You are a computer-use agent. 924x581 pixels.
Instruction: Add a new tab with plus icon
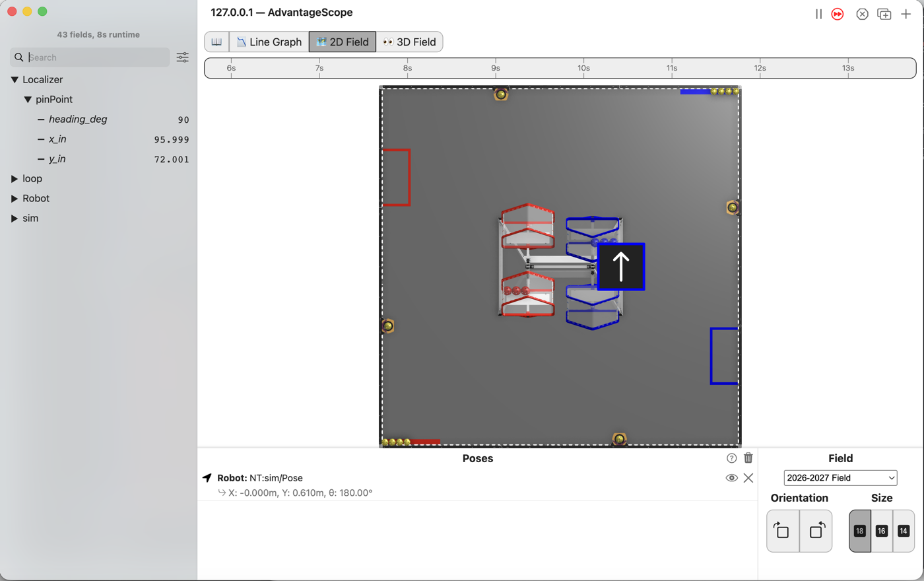pyautogui.click(x=906, y=14)
